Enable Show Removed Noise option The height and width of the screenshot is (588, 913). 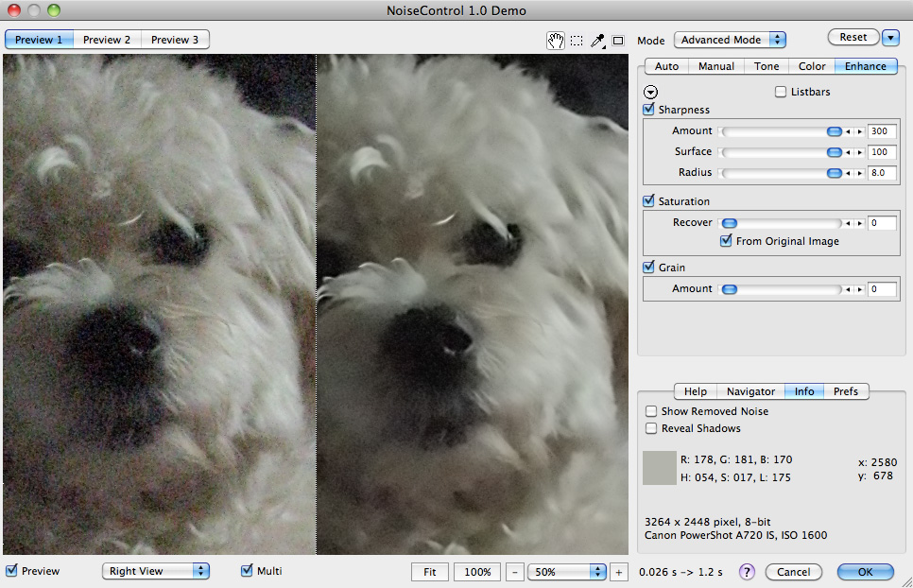[651, 411]
